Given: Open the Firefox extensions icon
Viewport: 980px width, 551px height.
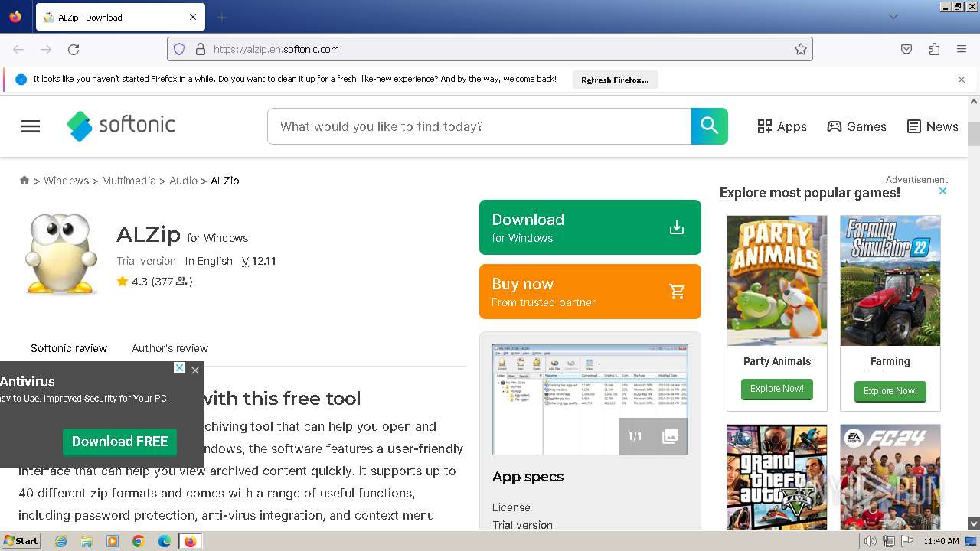Looking at the screenshot, I should tap(934, 49).
